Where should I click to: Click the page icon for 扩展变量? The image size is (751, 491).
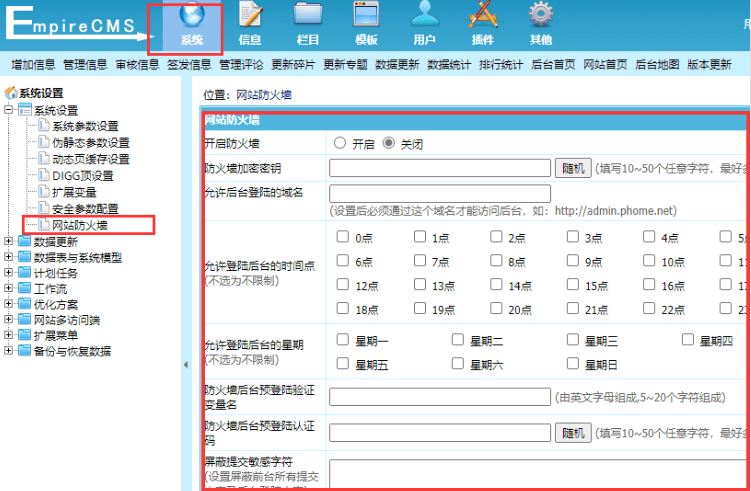44,192
